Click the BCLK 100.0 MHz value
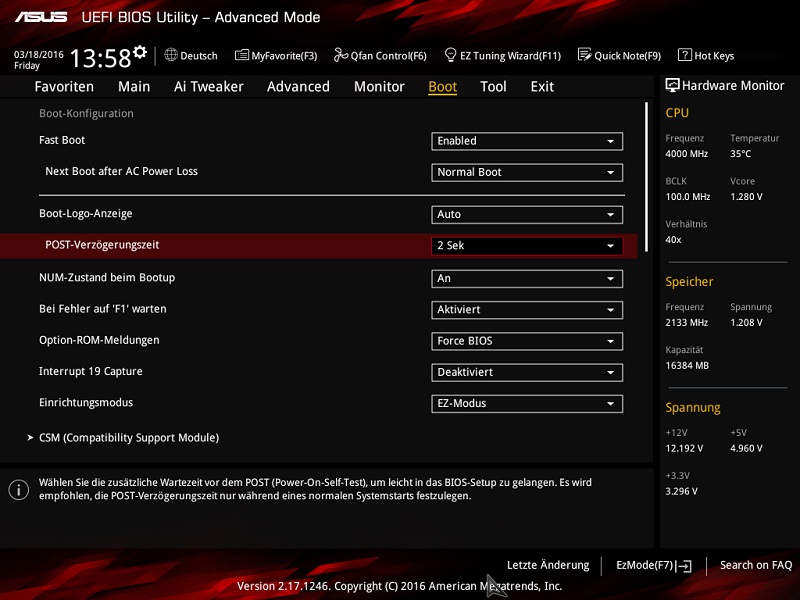 (x=688, y=197)
